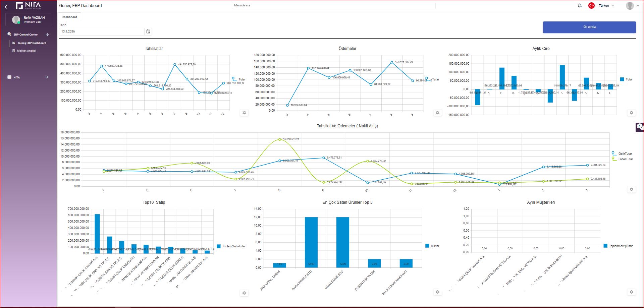Click the notification bell icon
Screen dimensions: 644x308
click(580, 6)
